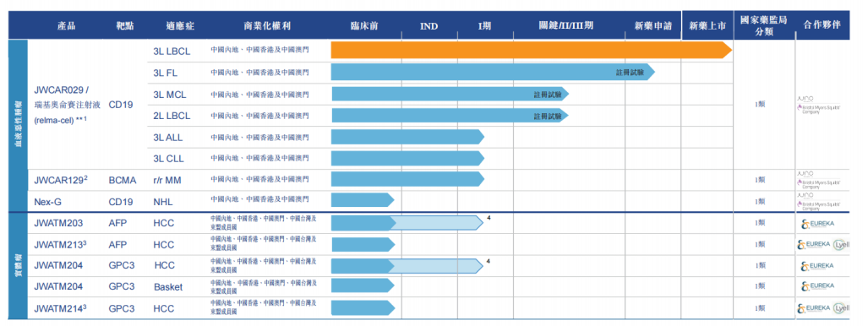Click the r/r MM indication
The height and width of the screenshot is (326, 868).
pos(167,180)
